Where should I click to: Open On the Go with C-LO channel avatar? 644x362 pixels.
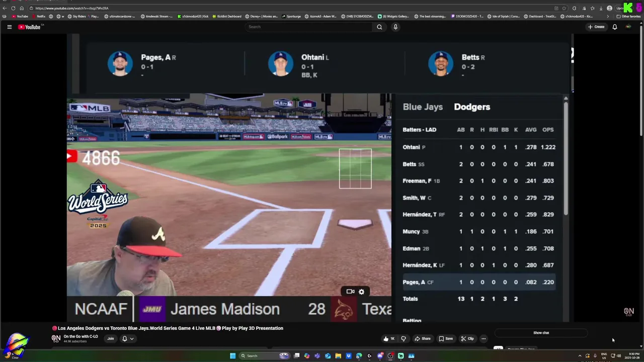56,339
